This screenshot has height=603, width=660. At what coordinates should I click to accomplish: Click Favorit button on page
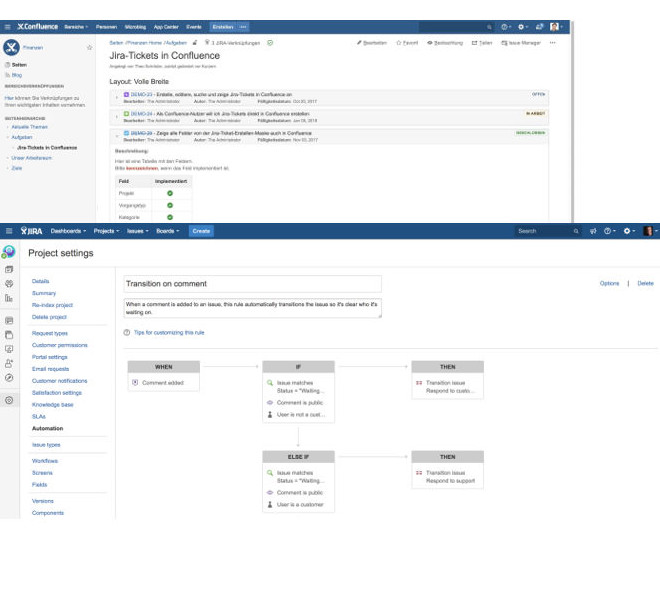click(x=407, y=43)
